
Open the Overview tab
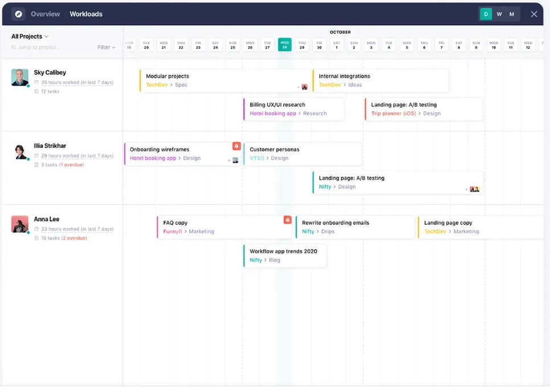[46, 14]
